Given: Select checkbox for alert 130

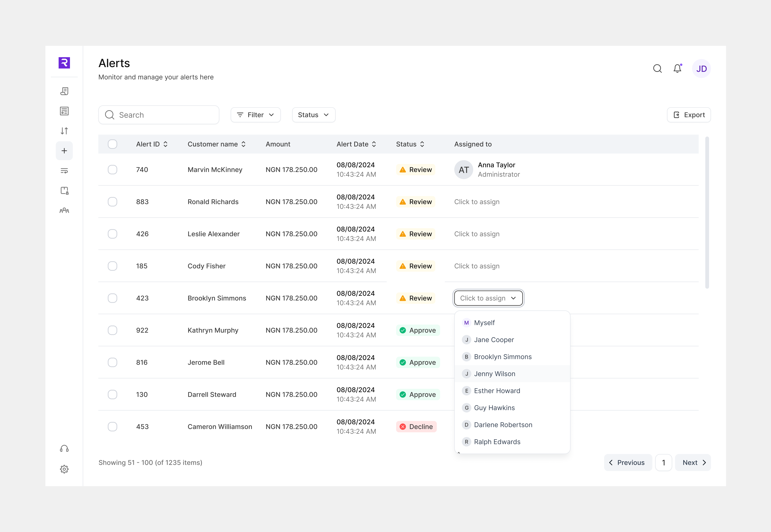Looking at the screenshot, I should click(x=112, y=395).
